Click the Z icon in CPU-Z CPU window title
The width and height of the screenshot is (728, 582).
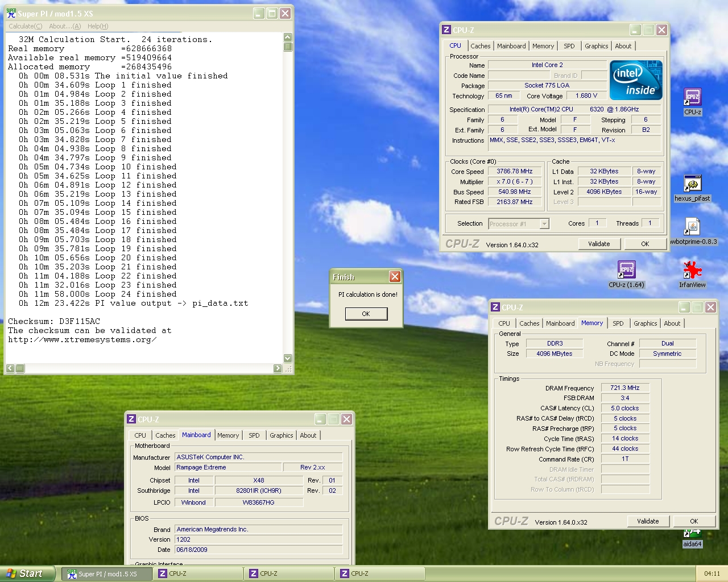(x=446, y=30)
